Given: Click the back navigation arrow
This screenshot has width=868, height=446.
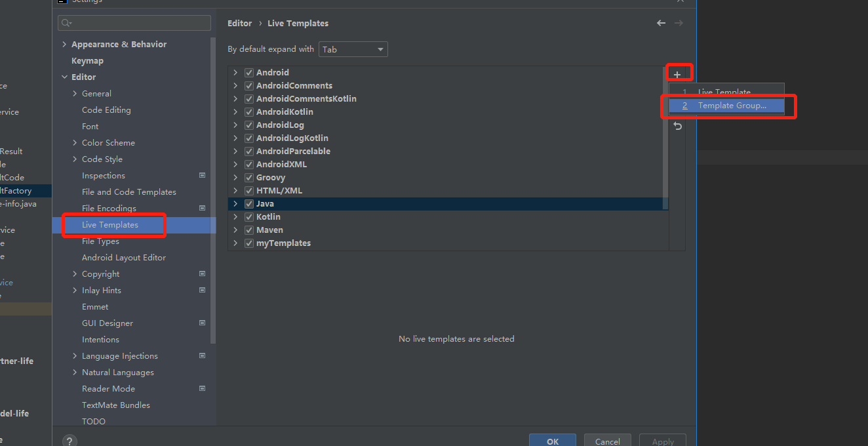Looking at the screenshot, I should coord(661,23).
